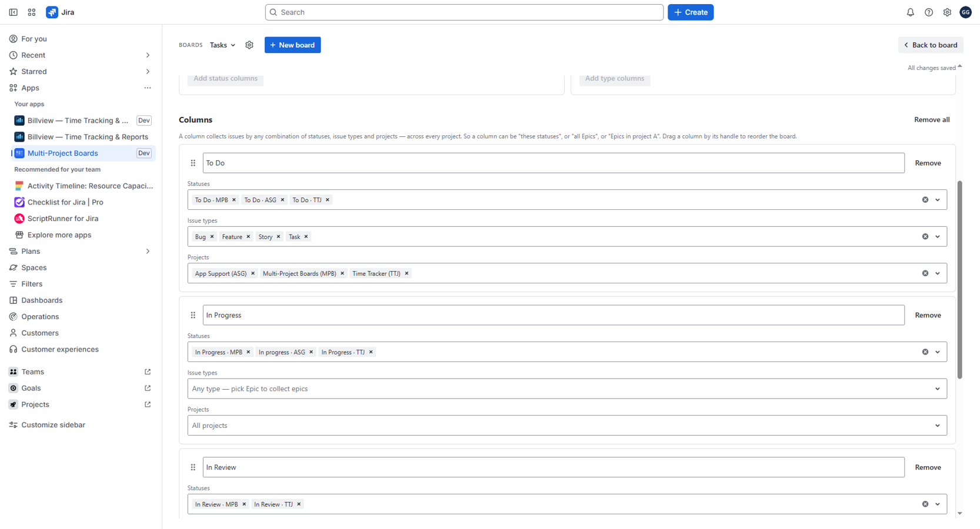This screenshot has height=529, width=980.
Task: Open the In Review statuses dropdown arrow
Action: click(x=938, y=504)
